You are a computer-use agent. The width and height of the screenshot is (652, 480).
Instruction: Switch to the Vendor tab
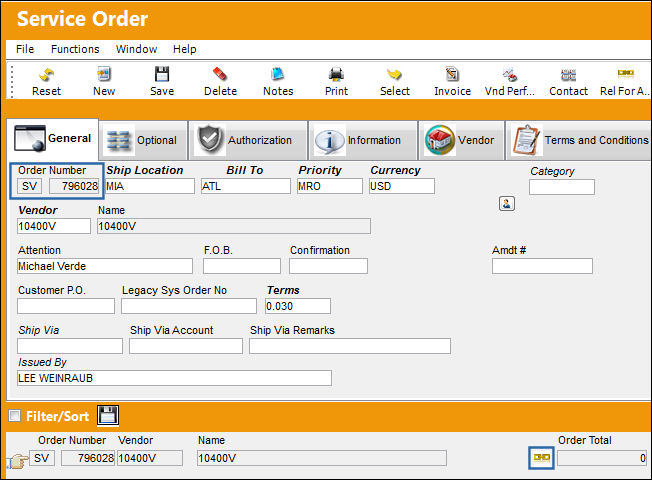point(461,141)
